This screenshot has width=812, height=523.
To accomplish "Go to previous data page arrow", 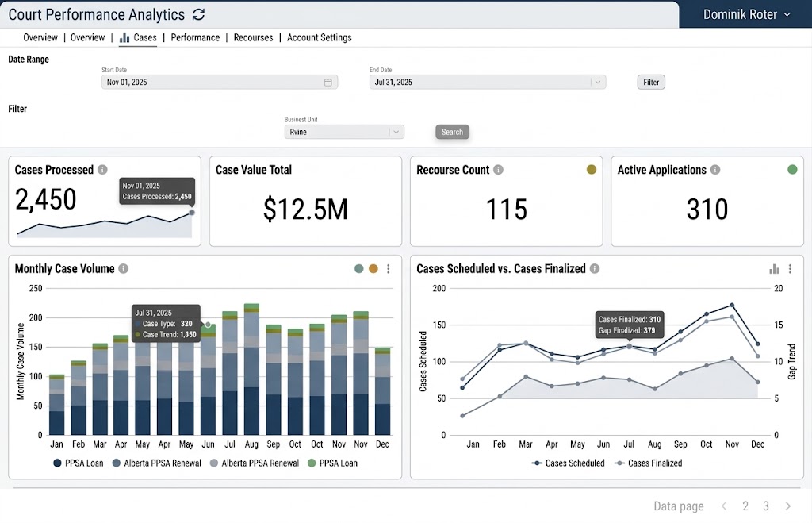I will tap(724, 506).
